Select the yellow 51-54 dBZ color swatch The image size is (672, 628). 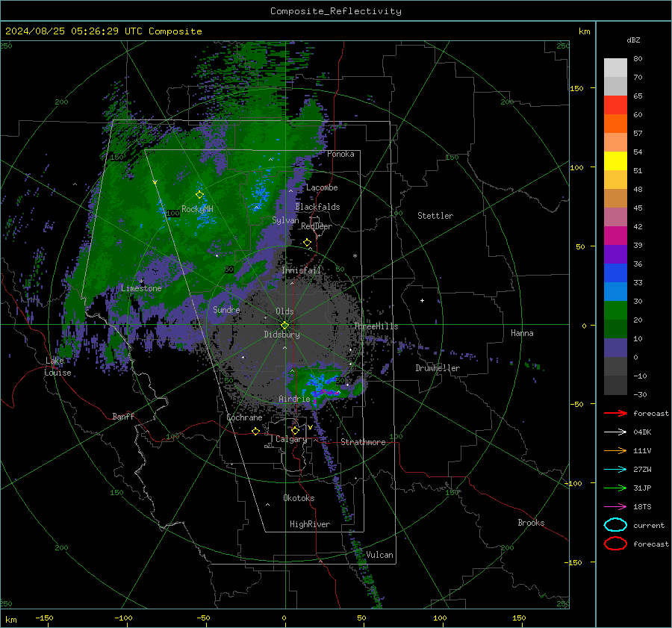pos(615,161)
